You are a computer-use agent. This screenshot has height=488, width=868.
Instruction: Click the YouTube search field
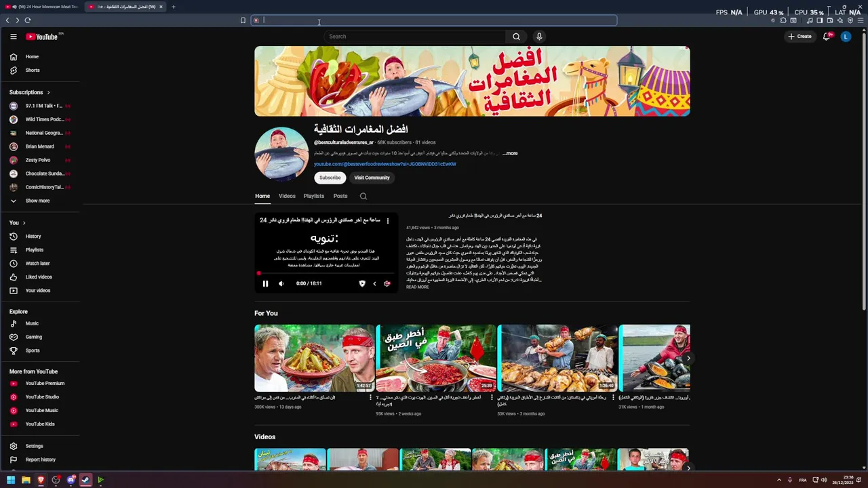(x=414, y=37)
